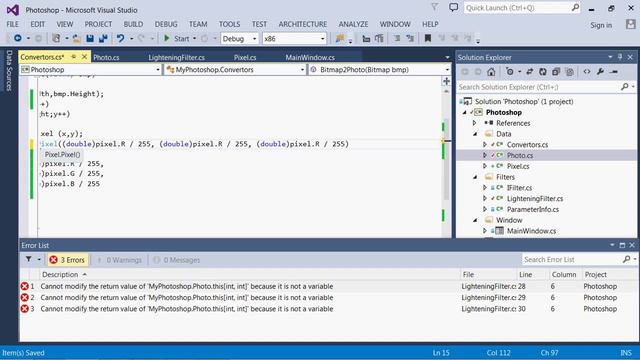
Task: Toggle the 0 Warnings filter button
Action: [119, 260]
